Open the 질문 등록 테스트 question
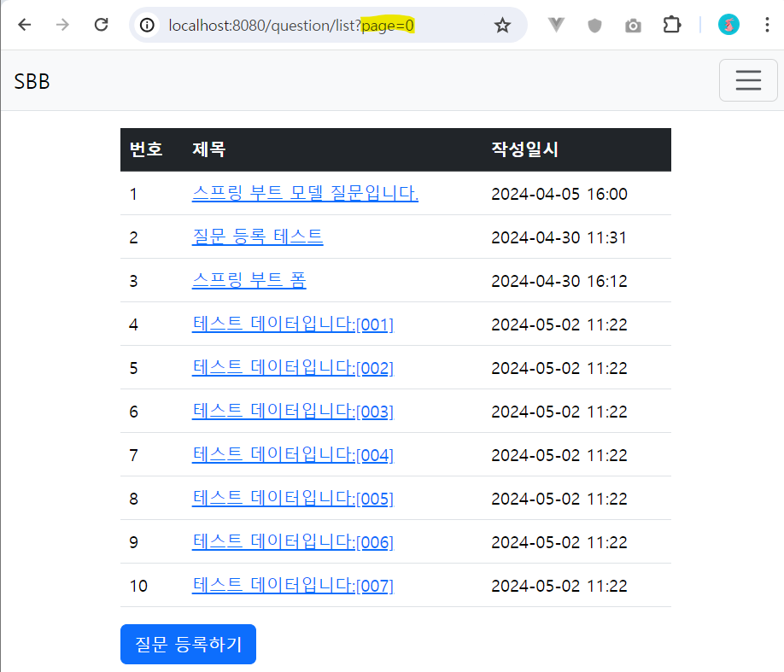784x672 pixels. (x=258, y=237)
